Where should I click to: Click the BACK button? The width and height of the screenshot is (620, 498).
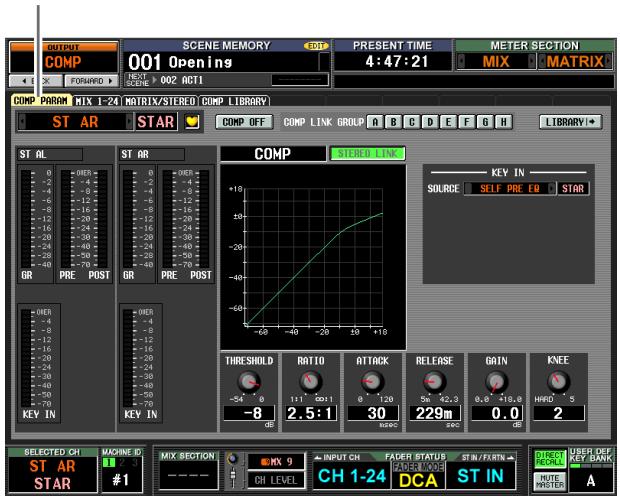coord(36,81)
